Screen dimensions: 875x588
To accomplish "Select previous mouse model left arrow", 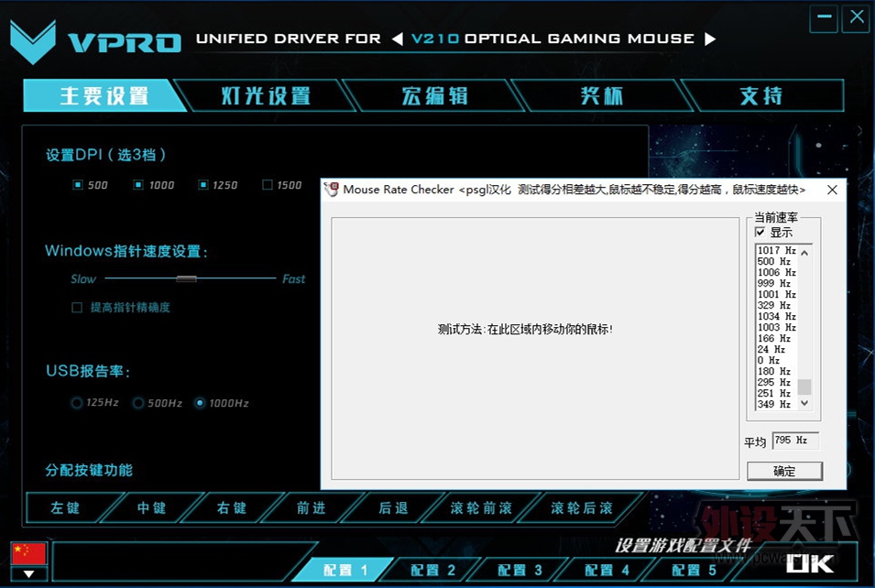I will [398, 39].
